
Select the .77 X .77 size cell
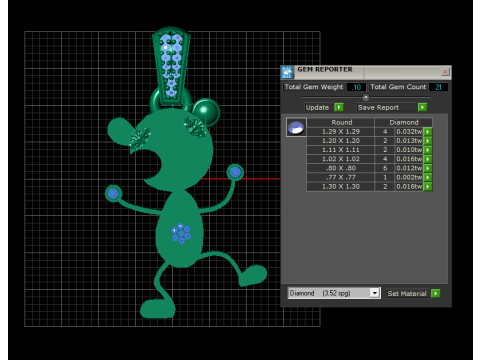[341, 177]
